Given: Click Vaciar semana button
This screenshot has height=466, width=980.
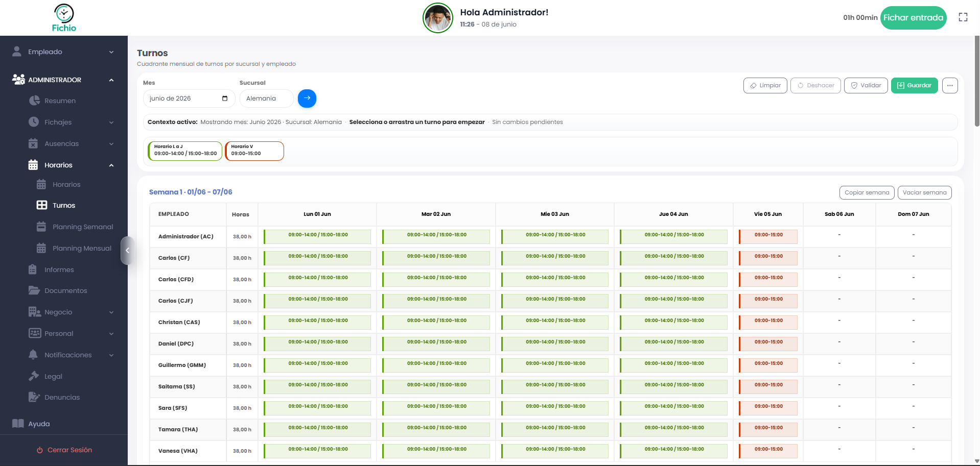Looking at the screenshot, I should coord(925,192).
